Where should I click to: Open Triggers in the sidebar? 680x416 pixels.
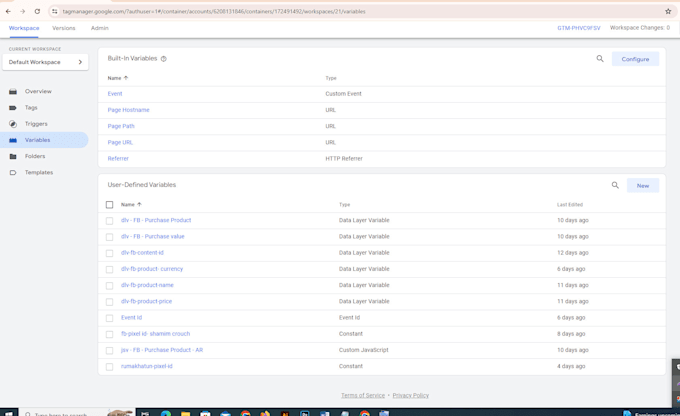(x=36, y=124)
